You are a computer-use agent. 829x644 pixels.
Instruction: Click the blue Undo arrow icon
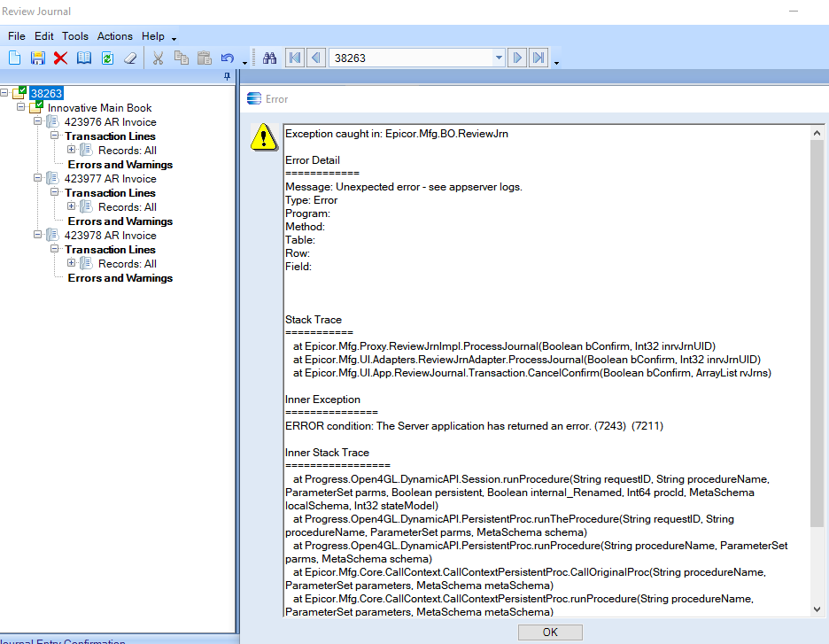point(228,58)
